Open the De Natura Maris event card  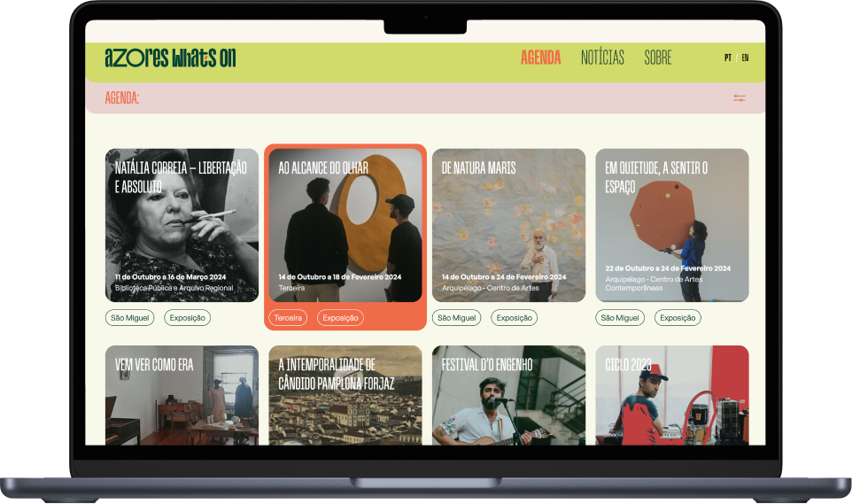coord(508,226)
